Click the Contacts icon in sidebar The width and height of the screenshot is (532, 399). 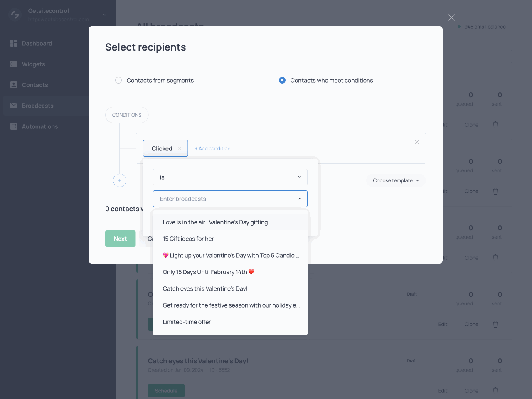click(14, 85)
